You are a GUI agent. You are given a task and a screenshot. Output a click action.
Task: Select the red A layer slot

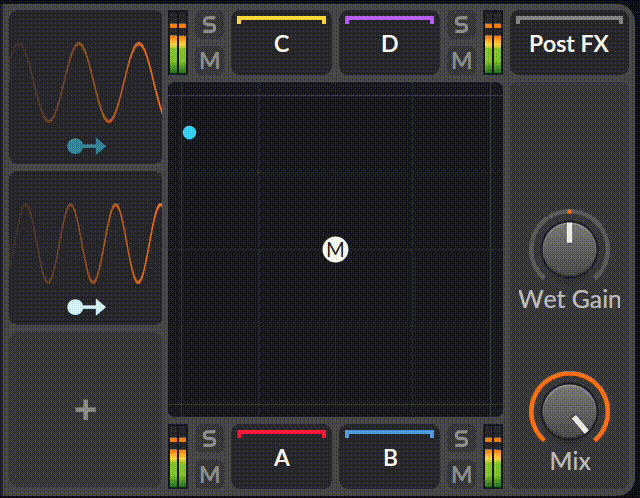point(282,457)
